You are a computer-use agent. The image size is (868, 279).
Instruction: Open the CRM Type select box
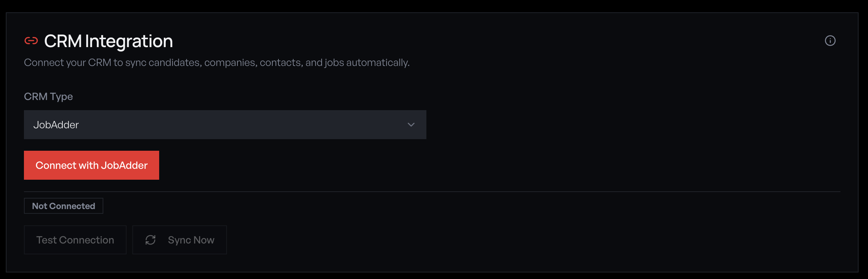click(225, 125)
